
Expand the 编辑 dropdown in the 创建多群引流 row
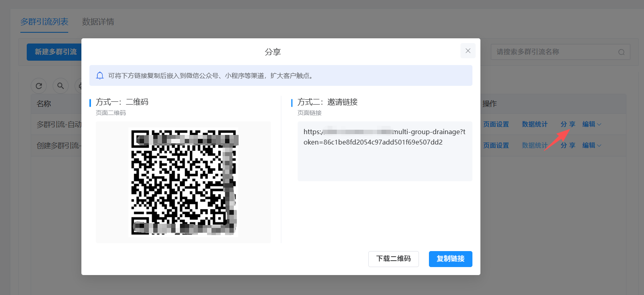click(x=592, y=145)
